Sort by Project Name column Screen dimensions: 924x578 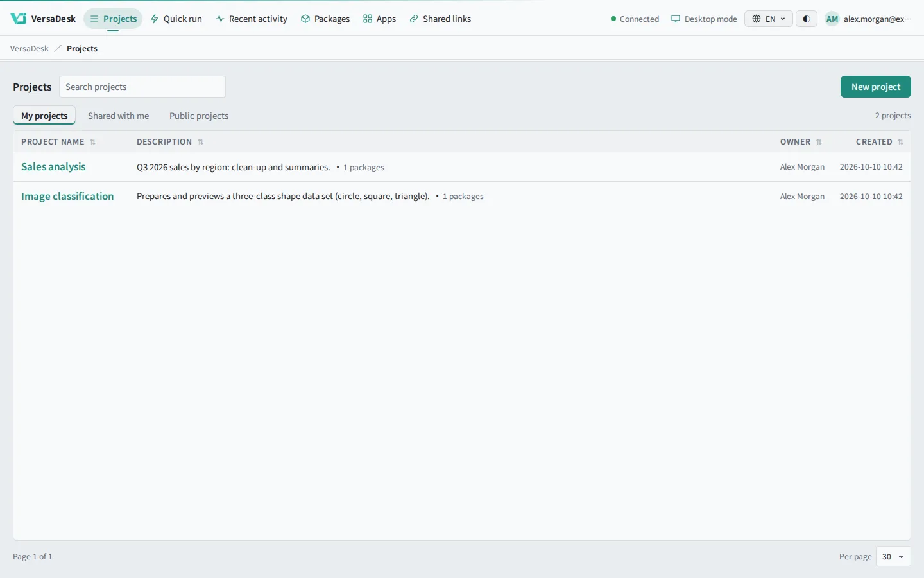58,142
